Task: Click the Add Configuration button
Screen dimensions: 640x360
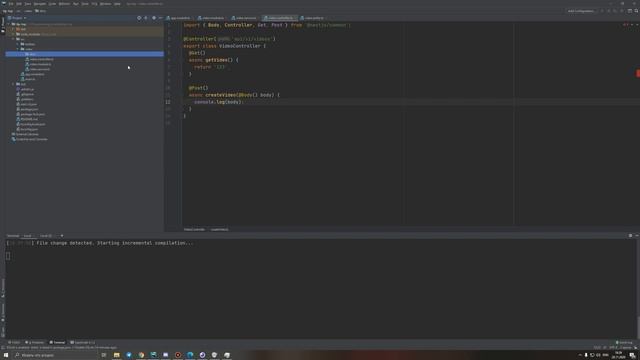Action: pos(581,11)
